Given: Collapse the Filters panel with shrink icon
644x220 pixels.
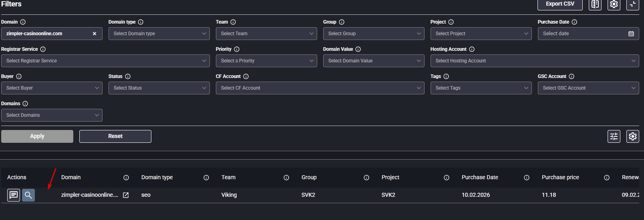Looking at the screenshot, I should pos(632,4).
